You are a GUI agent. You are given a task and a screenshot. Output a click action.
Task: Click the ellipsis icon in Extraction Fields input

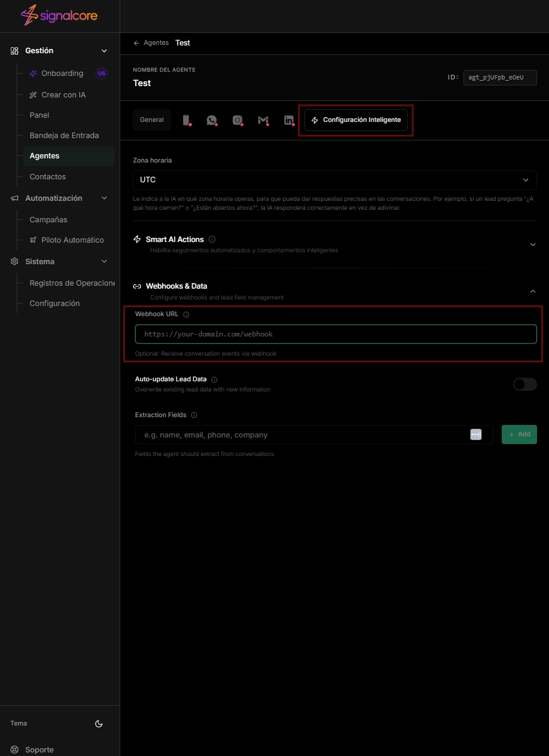(476, 434)
